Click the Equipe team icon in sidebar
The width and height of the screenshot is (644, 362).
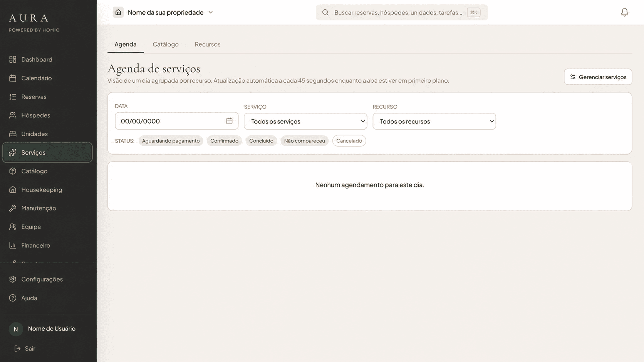13,227
